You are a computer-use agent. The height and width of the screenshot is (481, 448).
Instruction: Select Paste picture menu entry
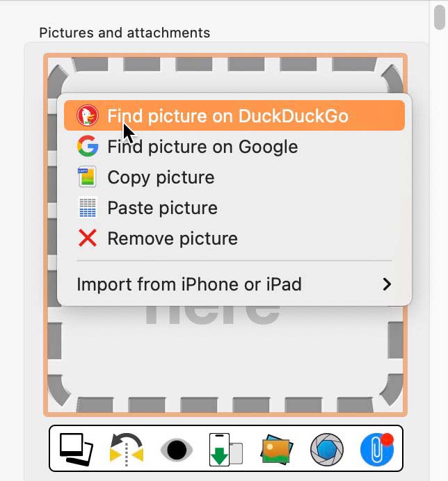(x=234, y=208)
